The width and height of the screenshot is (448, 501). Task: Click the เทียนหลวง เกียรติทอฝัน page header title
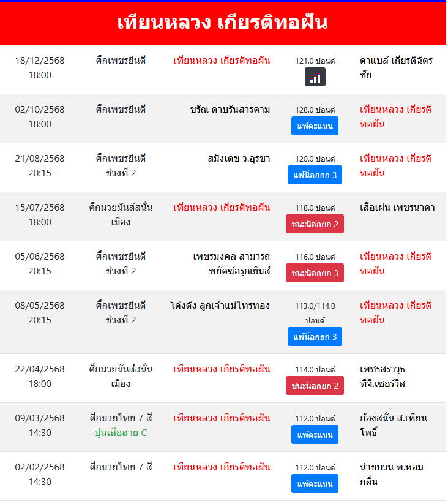click(x=223, y=23)
